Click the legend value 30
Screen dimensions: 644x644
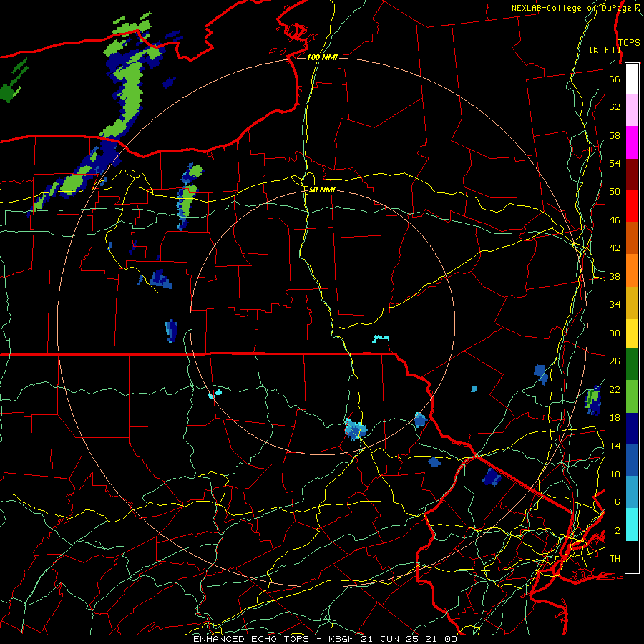[x=615, y=333]
